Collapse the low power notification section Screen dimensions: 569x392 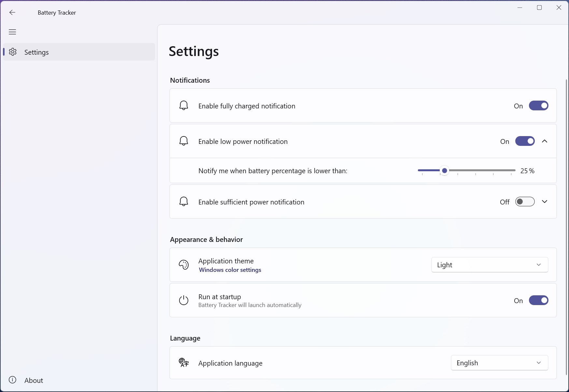click(x=545, y=141)
